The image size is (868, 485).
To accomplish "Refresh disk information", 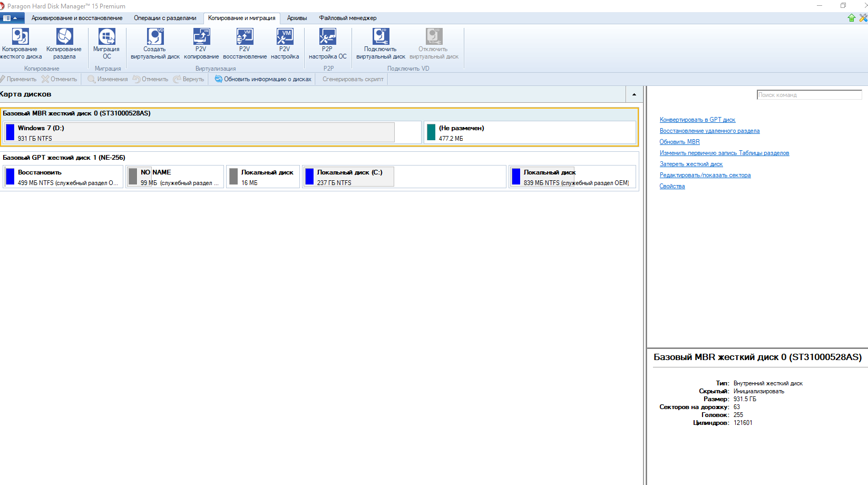I will 263,79.
